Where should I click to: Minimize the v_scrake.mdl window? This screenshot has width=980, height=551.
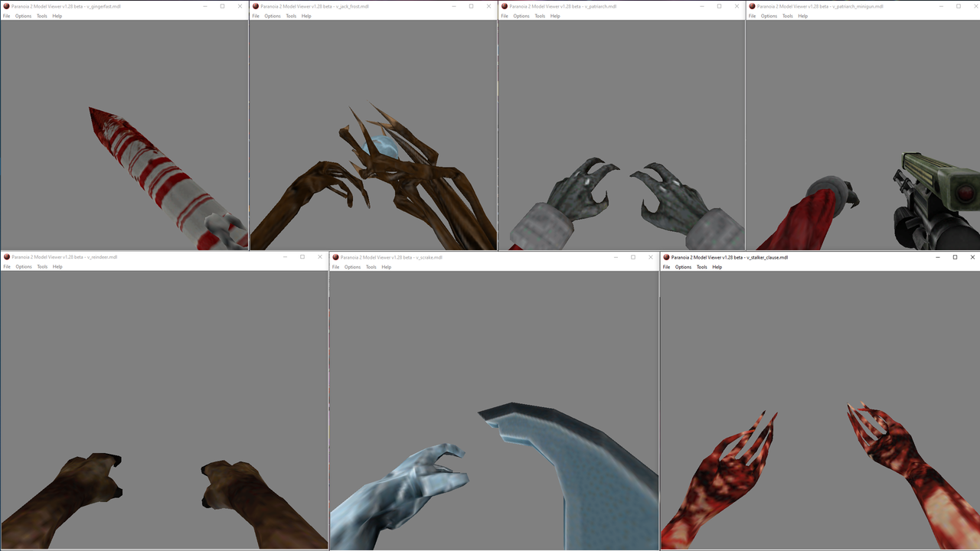[615, 257]
